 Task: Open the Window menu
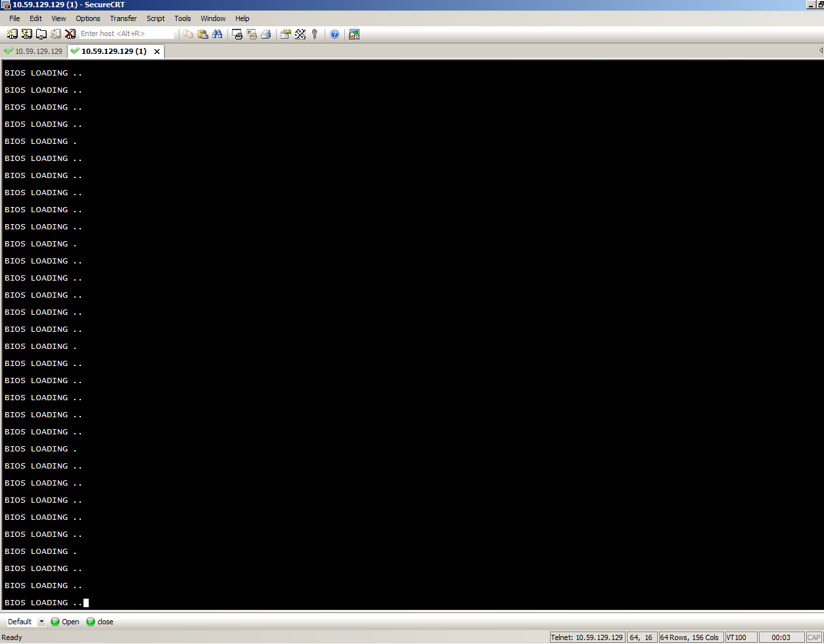pyautogui.click(x=213, y=18)
